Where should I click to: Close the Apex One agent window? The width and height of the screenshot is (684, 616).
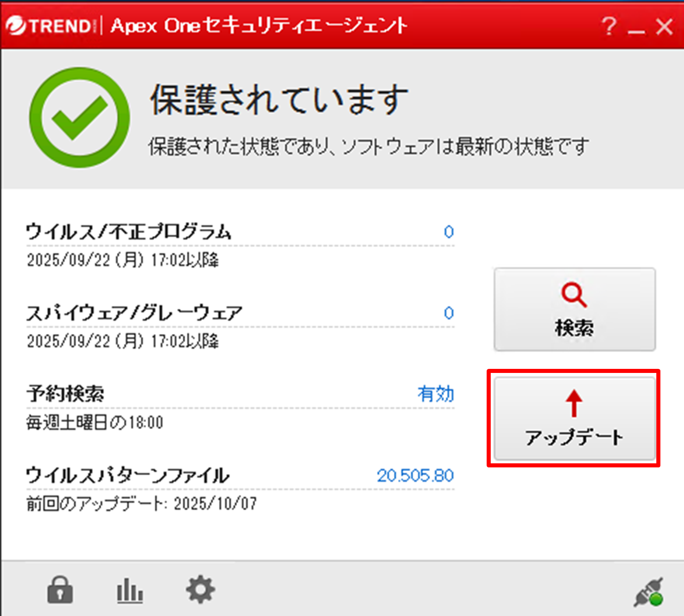tap(664, 27)
